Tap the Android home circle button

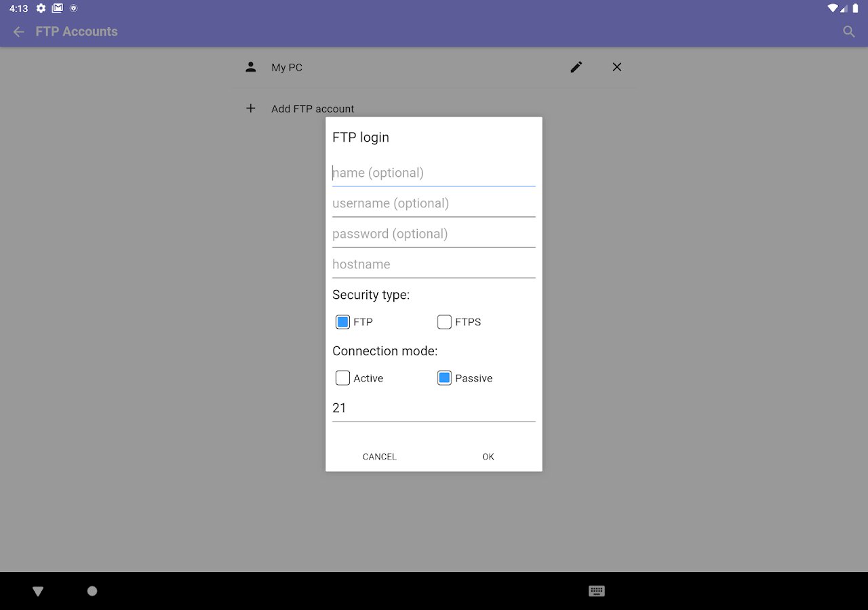92,591
